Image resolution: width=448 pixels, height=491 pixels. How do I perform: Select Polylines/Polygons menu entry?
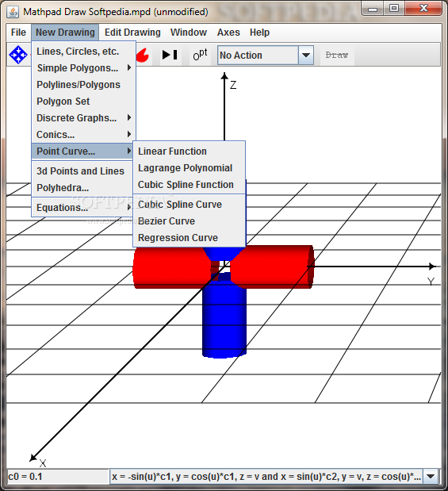(83, 85)
